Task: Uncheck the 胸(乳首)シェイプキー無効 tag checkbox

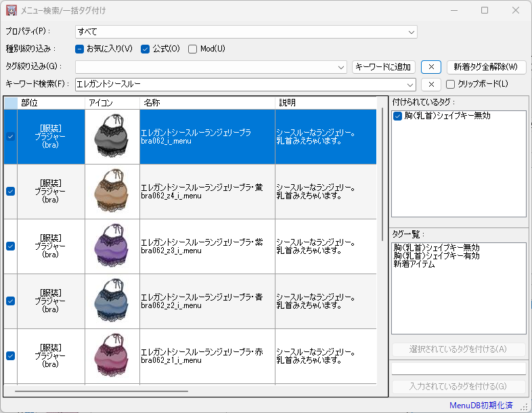Action: click(398, 116)
